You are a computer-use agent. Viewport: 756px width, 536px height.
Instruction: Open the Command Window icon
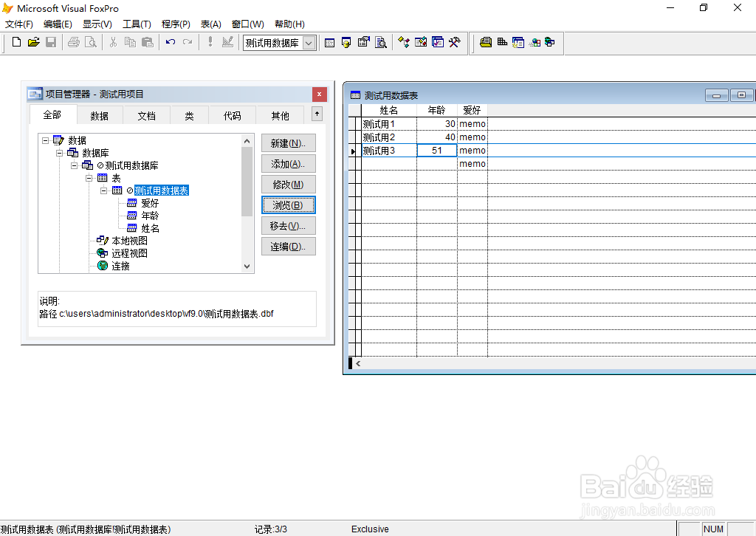pyautogui.click(x=330, y=43)
